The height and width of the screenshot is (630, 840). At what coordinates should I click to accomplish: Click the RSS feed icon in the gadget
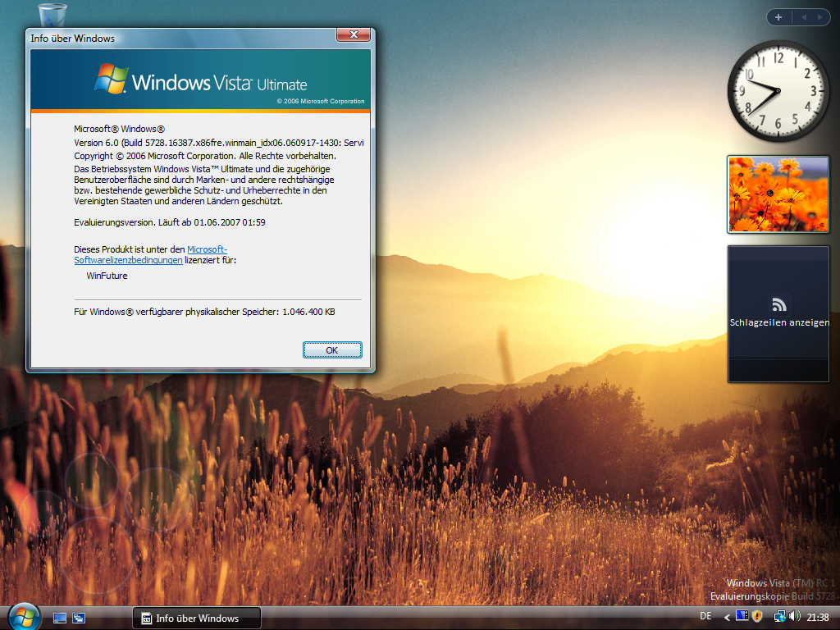(779, 304)
